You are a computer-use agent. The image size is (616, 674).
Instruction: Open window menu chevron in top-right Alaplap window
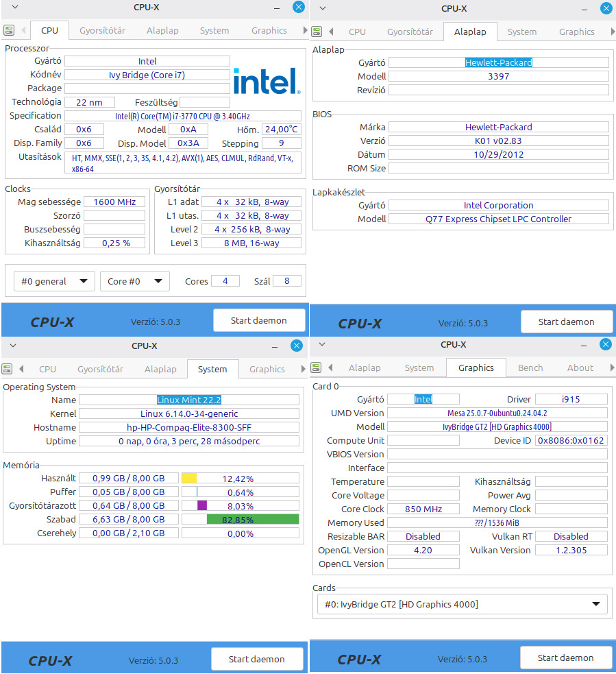pyautogui.click(x=323, y=8)
